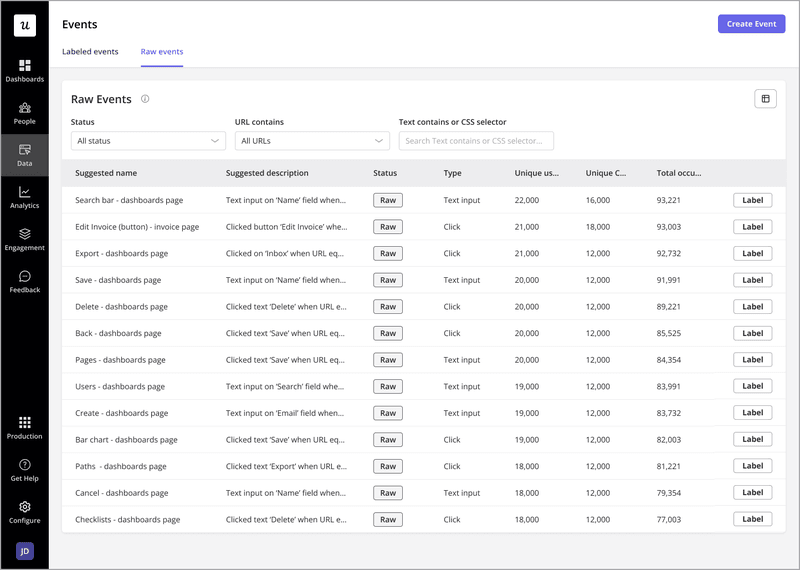Click the Status column header
800x570 pixels.
(x=385, y=173)
